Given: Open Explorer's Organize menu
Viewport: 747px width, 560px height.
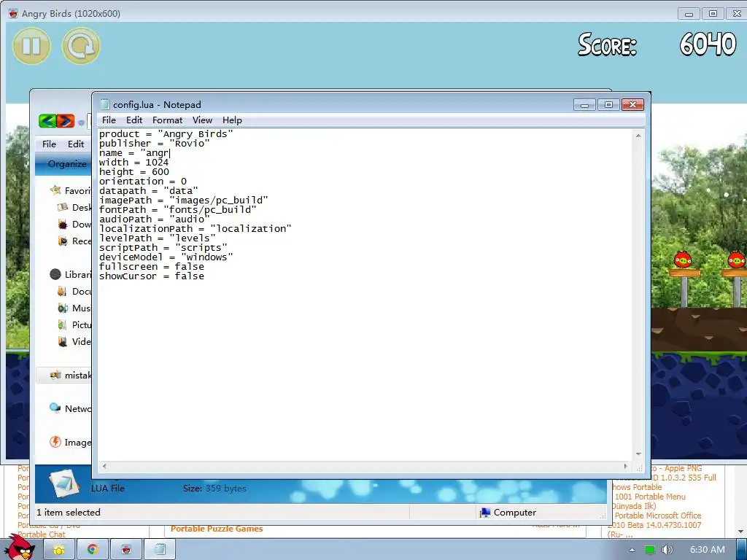Looking at the screenshot, I should (x=66, y=164).
